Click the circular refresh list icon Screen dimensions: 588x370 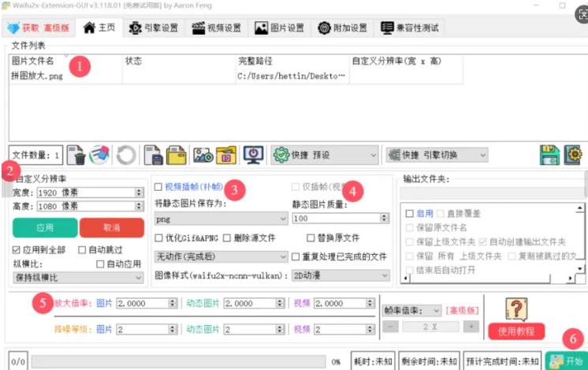coord(126,155)
